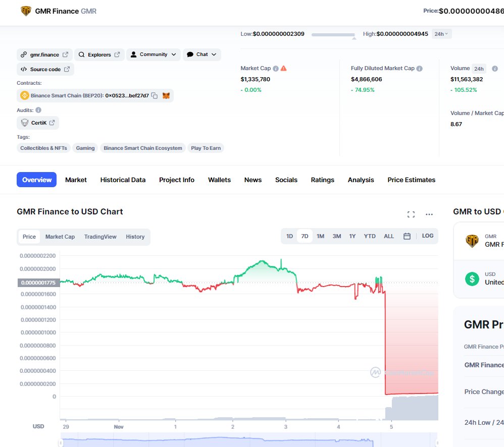
Task: Switch to the Ratings tab
Action: 323,180
